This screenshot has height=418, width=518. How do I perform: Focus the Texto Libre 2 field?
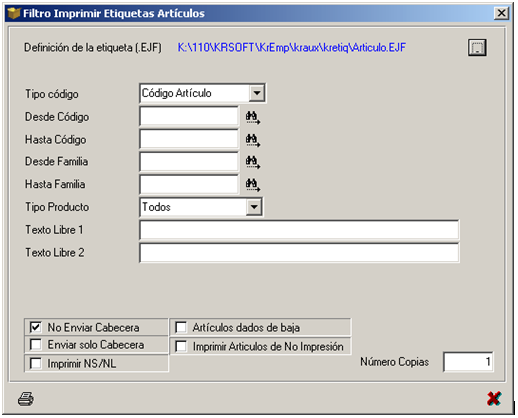coord(299,253)
